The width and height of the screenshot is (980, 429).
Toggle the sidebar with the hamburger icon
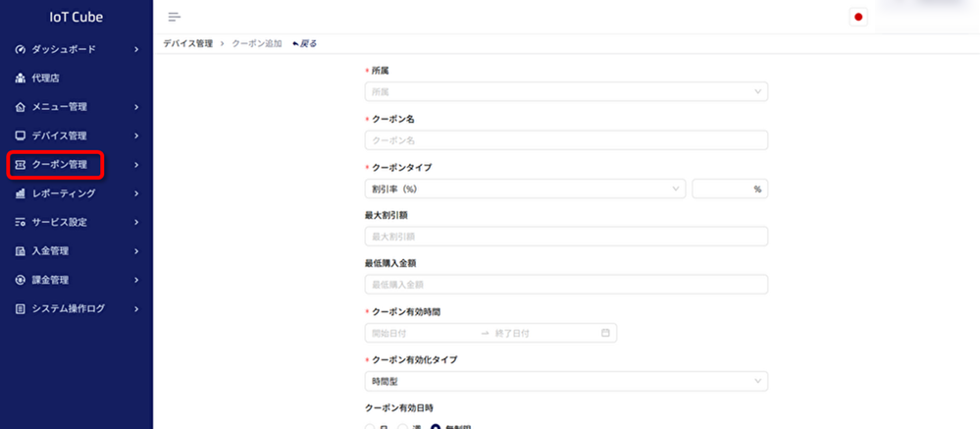pyautogui.click(x=175, y=17)
